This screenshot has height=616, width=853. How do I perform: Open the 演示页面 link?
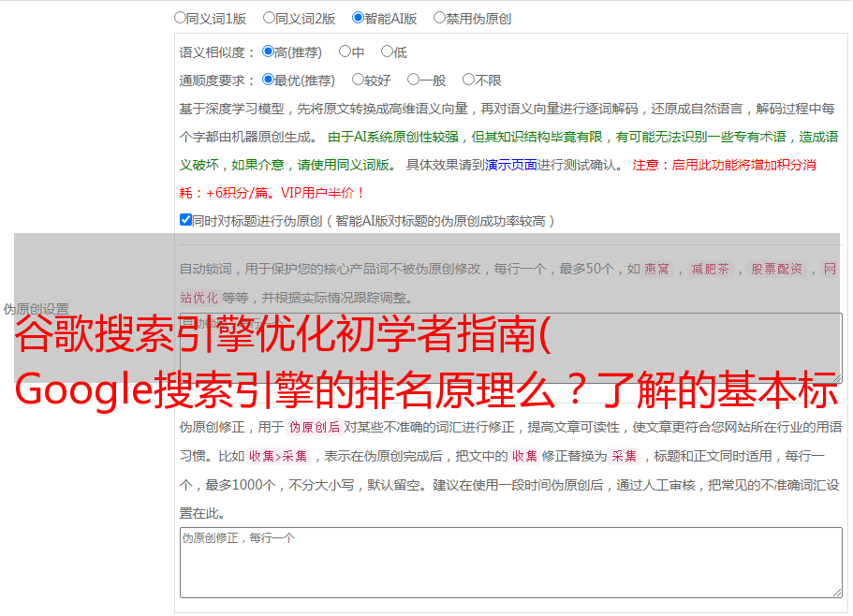511,165
